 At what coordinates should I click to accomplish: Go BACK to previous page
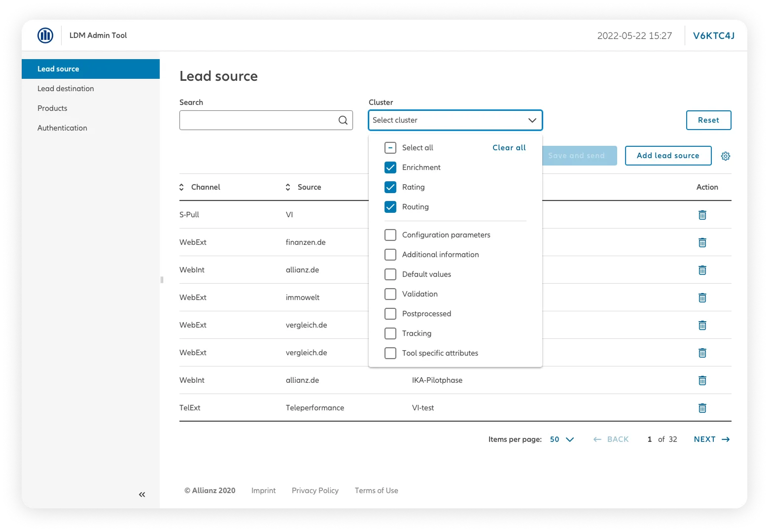click(x=611, y=439)
